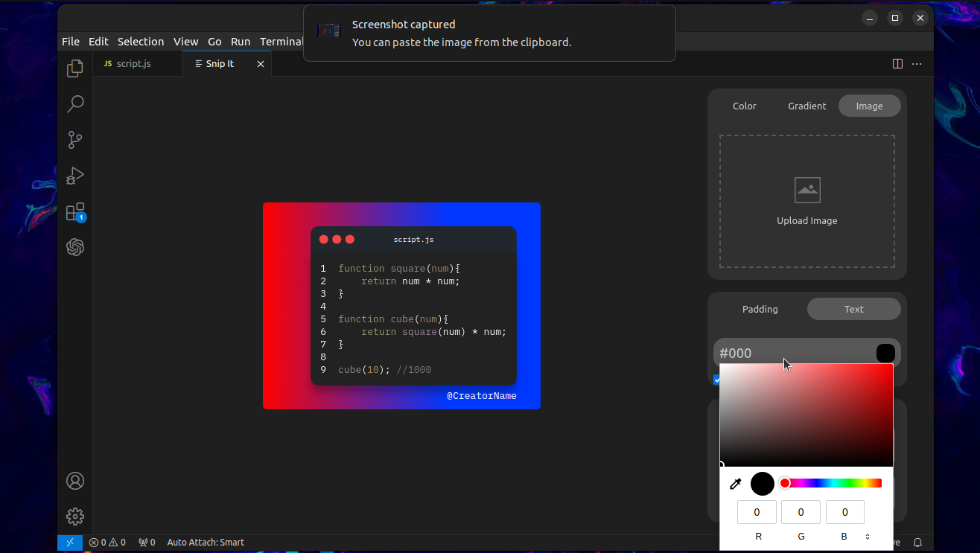Click the remote window status icon

(69, 543)
